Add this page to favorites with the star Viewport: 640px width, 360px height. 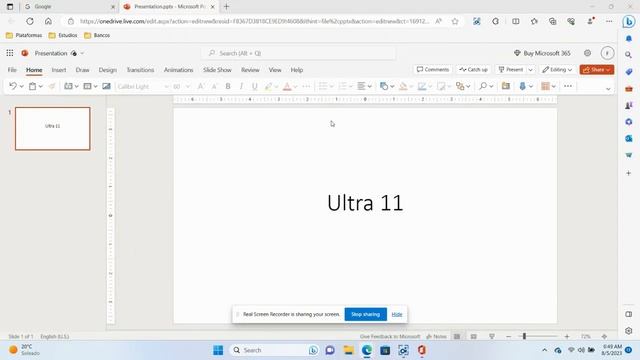click(455, 21)
